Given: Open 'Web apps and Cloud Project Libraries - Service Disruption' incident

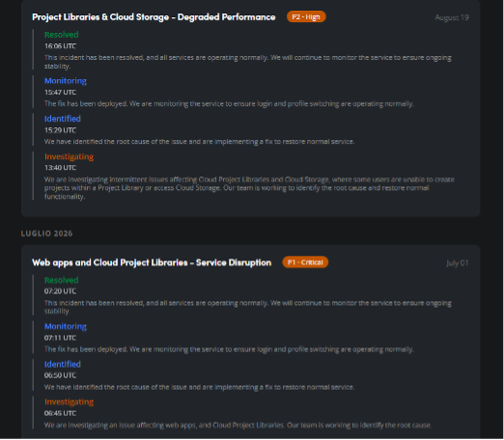Looking at the screenshot, I should click(x=152, y=262).
